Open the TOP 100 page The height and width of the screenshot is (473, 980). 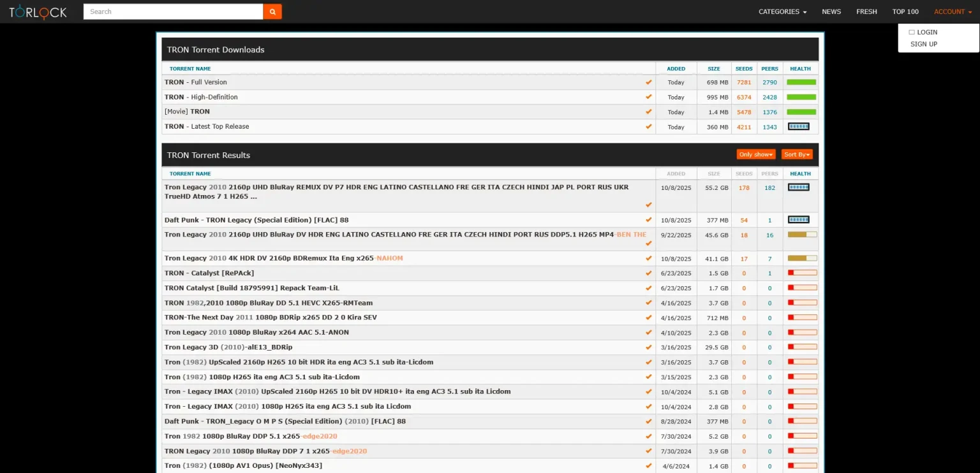905,11
